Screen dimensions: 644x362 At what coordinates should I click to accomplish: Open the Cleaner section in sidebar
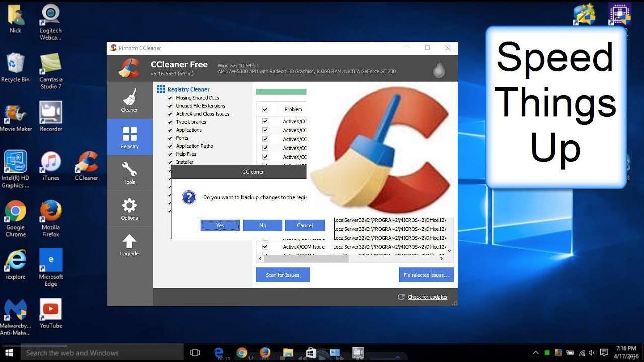click(129, 100)
